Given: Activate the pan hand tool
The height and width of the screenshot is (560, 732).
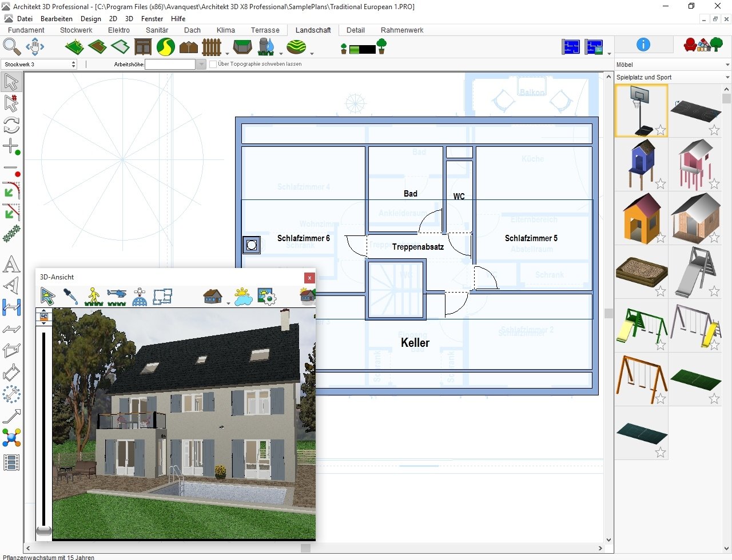Looking at the screenshot, I should pyautogui.click(x=35, y=46).
